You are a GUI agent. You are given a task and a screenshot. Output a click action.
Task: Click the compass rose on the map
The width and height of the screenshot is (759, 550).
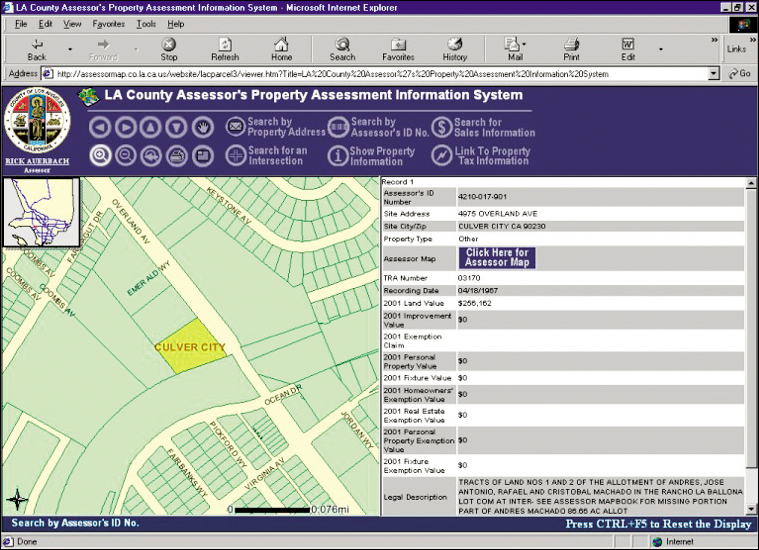point(17,500)
